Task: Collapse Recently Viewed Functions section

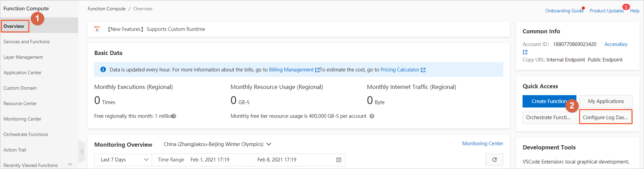Action: (70, 165)
